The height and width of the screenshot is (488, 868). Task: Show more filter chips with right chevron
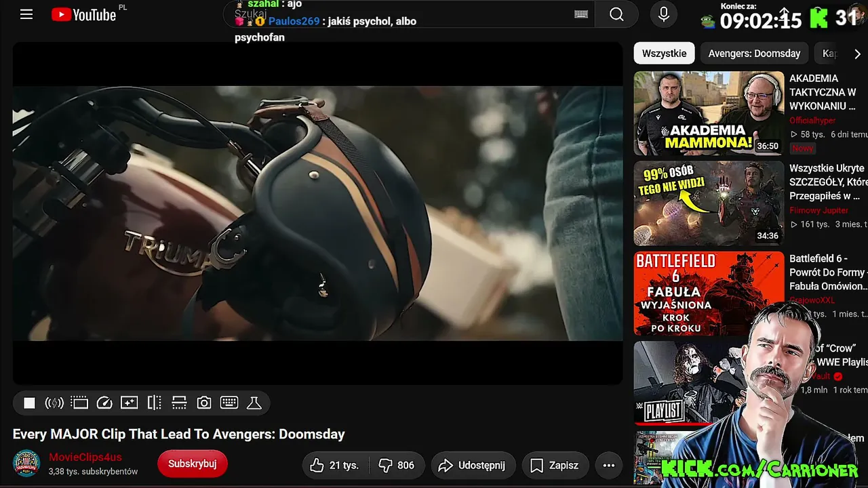click(857, 54)
